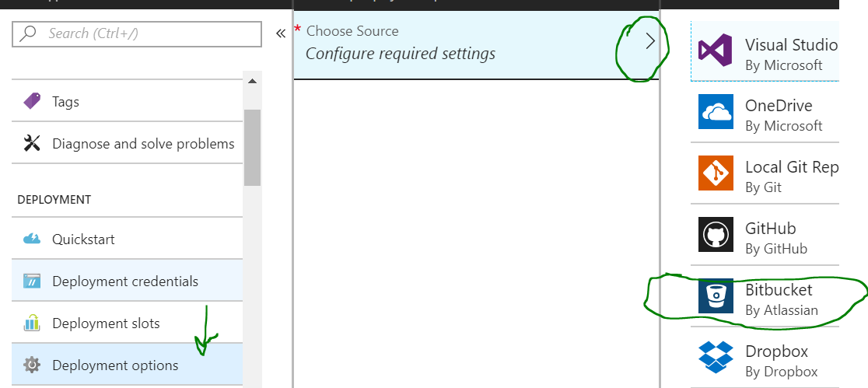
Task: Click the Deployment credentials icon
Action: click(32, 281)
